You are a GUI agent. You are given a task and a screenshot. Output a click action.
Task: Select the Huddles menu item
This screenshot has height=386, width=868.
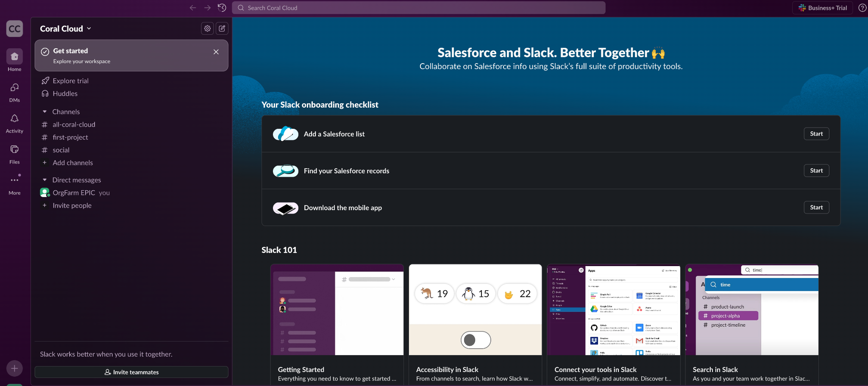pos(65,94)
